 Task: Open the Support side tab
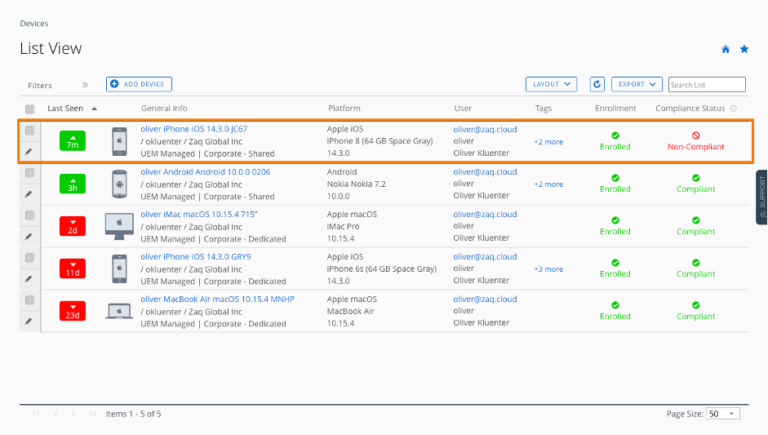click(x=762, y=197)
